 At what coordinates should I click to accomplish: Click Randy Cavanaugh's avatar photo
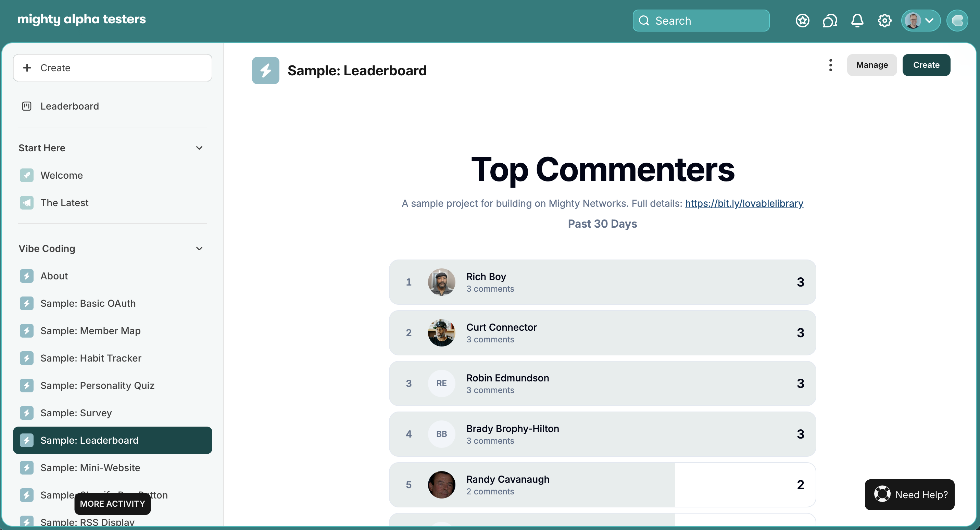tap(441, 485)
